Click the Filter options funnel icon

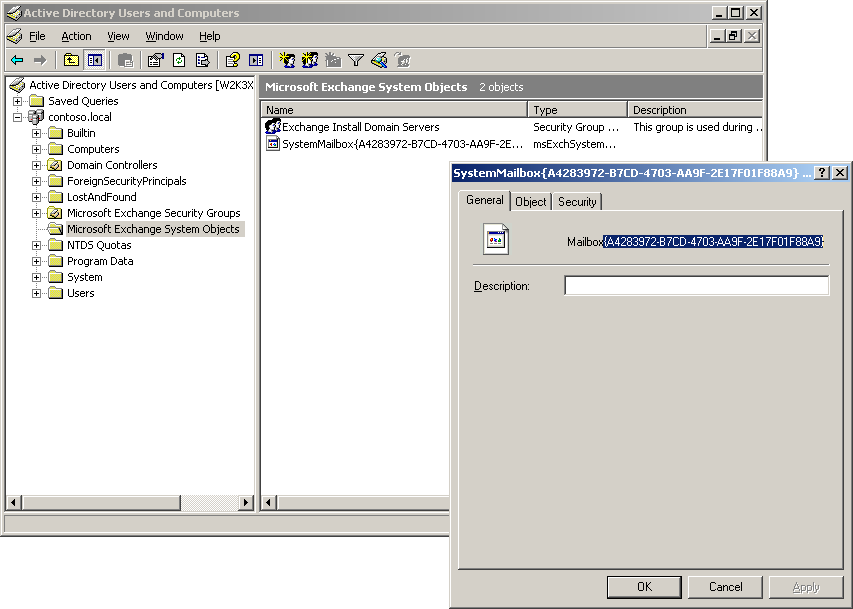click(356, 60)
